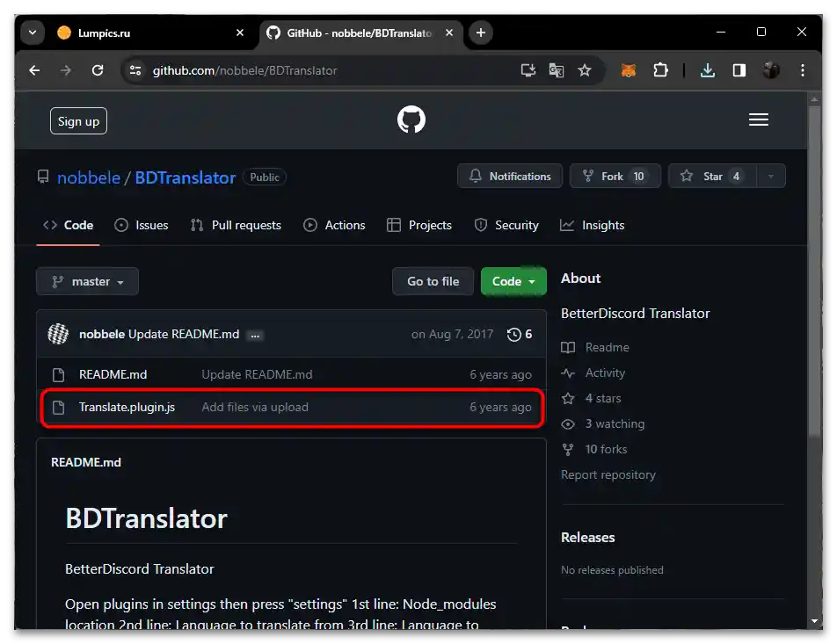Click nobbele's avatar in latest commit row

point(58,334)
